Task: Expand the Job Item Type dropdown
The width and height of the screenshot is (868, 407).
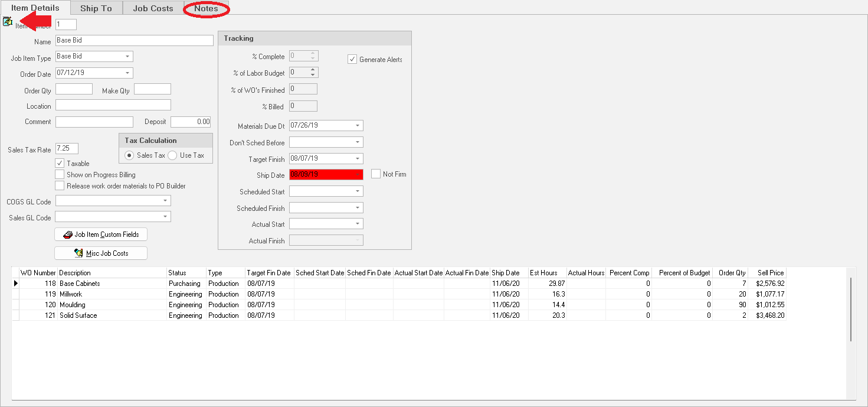Action: point(127,57)
